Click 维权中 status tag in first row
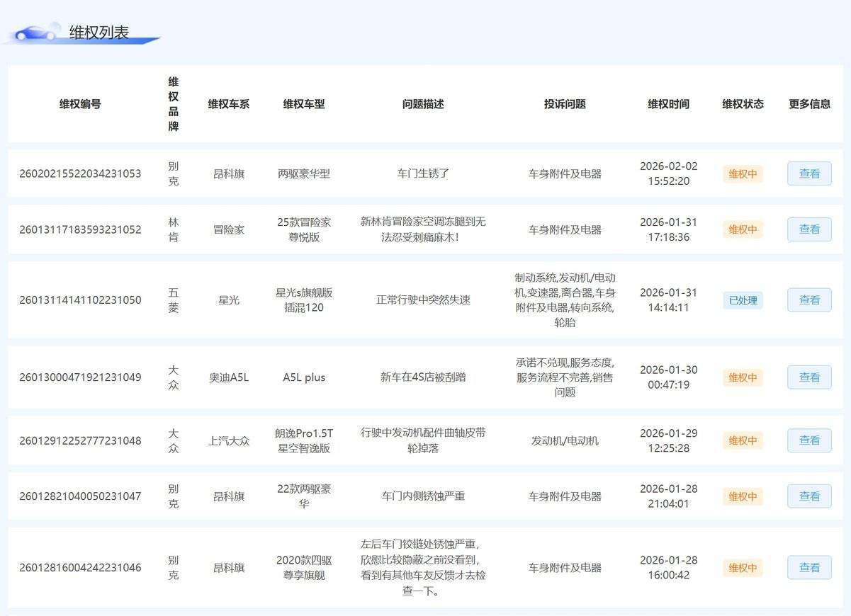The image size is (851, 616). 743,173
